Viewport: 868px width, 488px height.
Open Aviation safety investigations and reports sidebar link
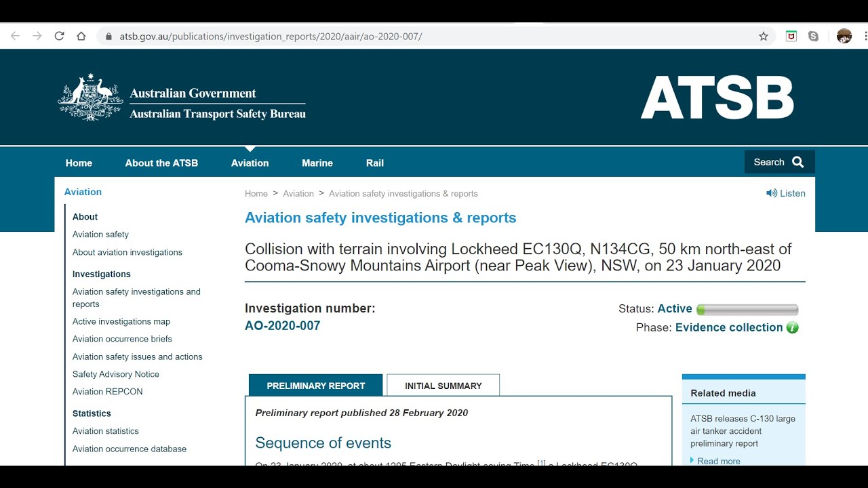tap(136, 298)
